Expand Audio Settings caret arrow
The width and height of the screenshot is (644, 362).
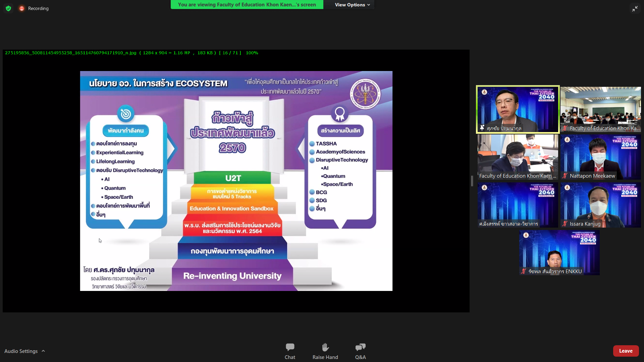point(43,351)
